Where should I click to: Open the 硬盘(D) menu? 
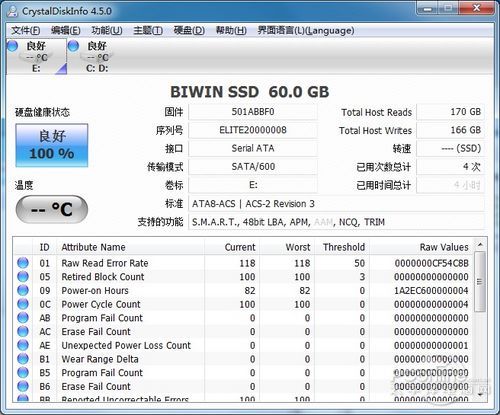tap(189, 31)
